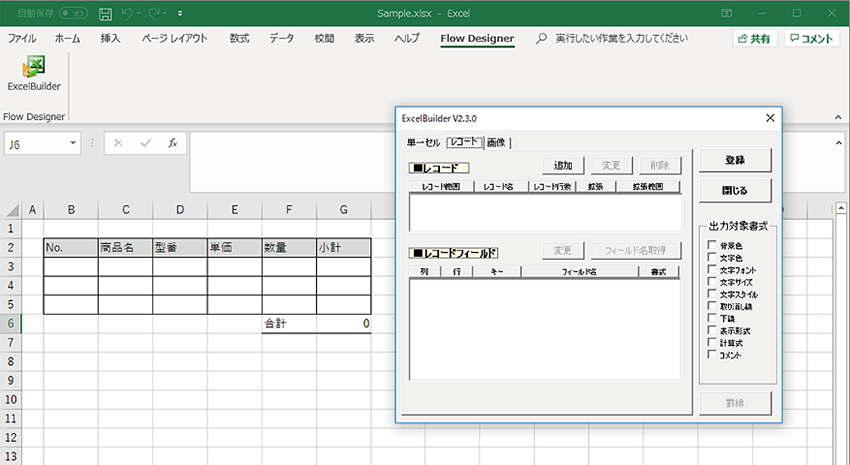
Task: Click the 共有 share button
Action: (755, 38)
